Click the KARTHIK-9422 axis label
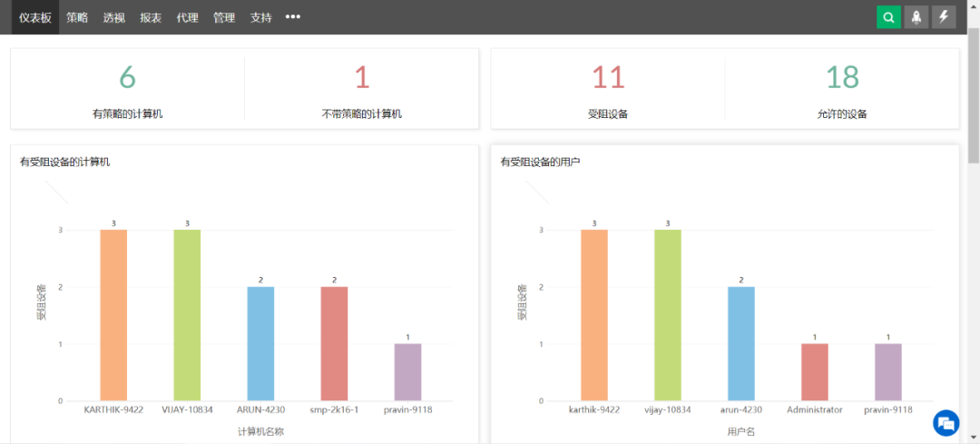This screenshot has width=980, height=444. [x=113, y=410]
